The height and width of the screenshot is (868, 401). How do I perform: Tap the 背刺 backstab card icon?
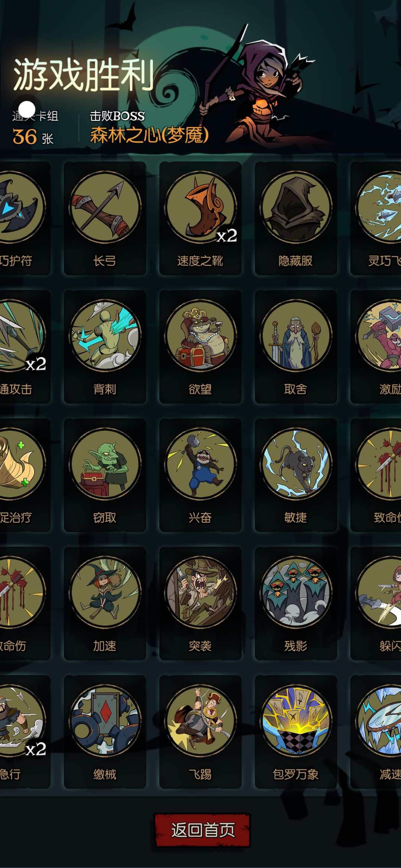pyautogui.click(x=105, y=335)
